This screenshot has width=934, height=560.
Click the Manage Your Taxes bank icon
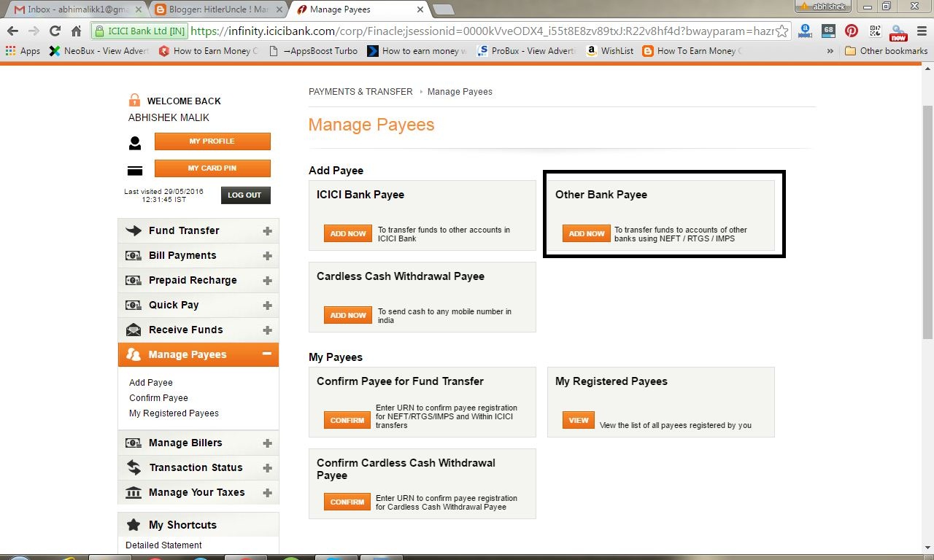point(134,492)
